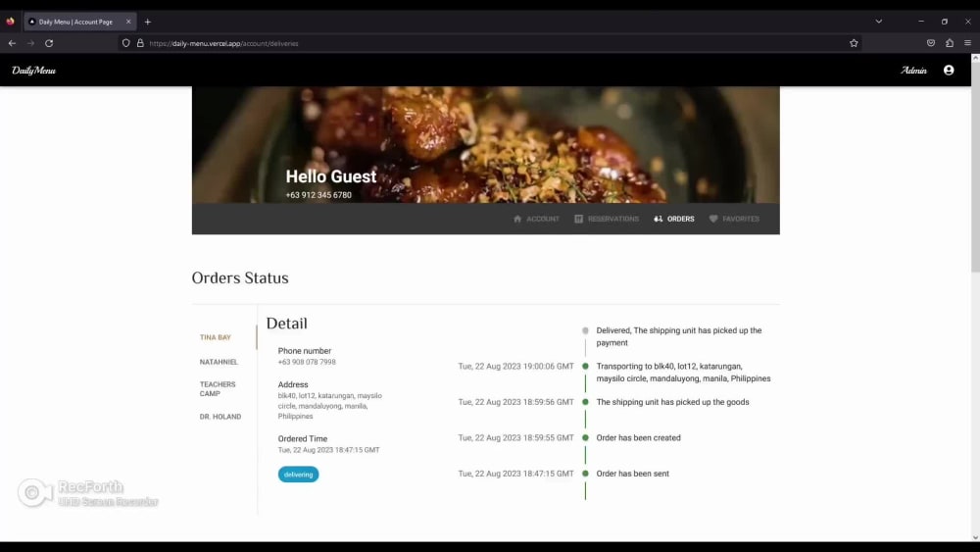This screenshot has width=980, height=552.
Task: Click the Detail heading
Action: (x=287, y=324)
